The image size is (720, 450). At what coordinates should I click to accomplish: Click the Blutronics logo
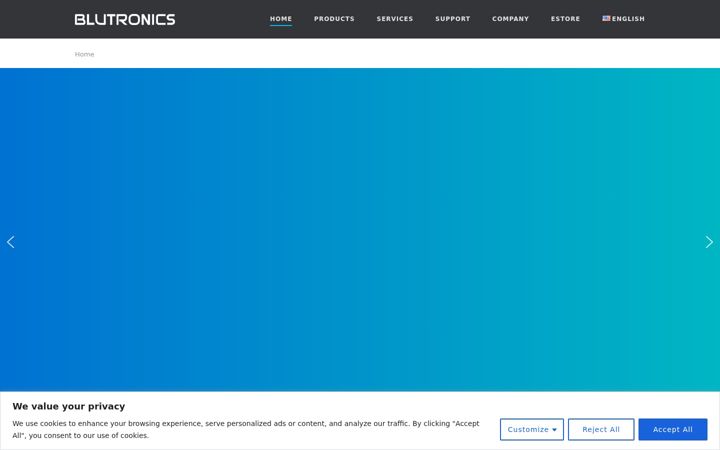coord(125,19)
